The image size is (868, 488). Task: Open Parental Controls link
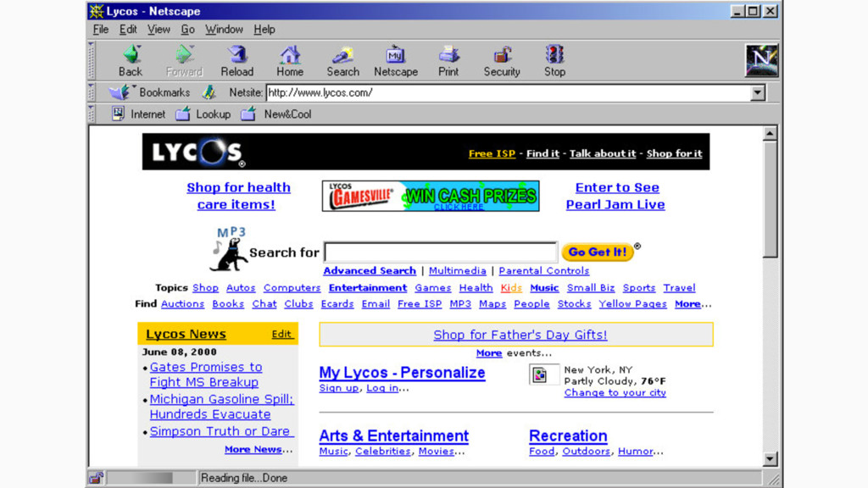point(543,270)
